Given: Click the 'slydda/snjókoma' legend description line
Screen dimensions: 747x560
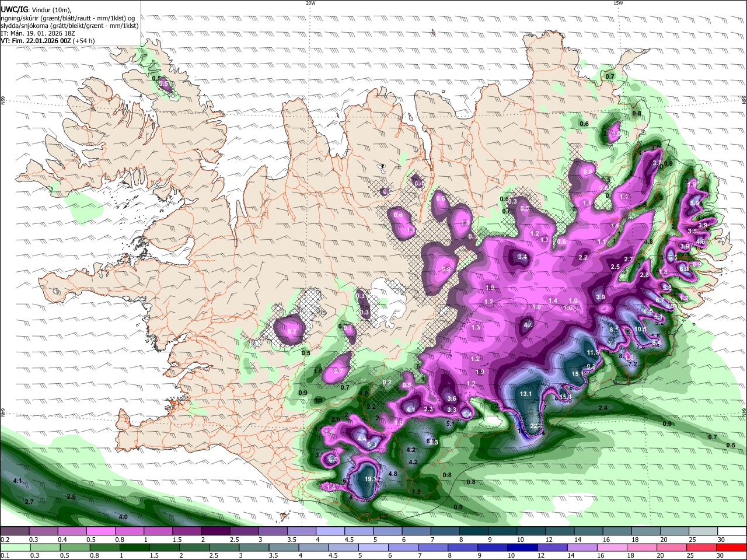Looking at the screenshot, I should click(x=69, y=26).
